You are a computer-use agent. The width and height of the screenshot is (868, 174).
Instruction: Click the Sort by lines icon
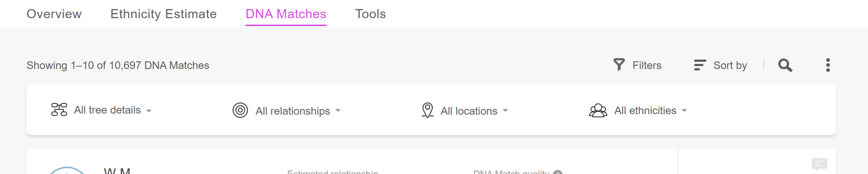[x=700, y=65]
